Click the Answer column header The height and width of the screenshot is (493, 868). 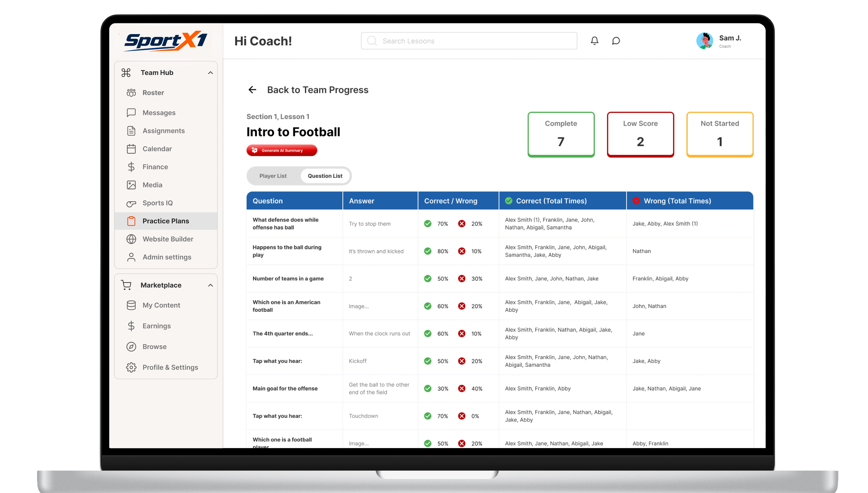pyautogui.click(x=380, y=201)
